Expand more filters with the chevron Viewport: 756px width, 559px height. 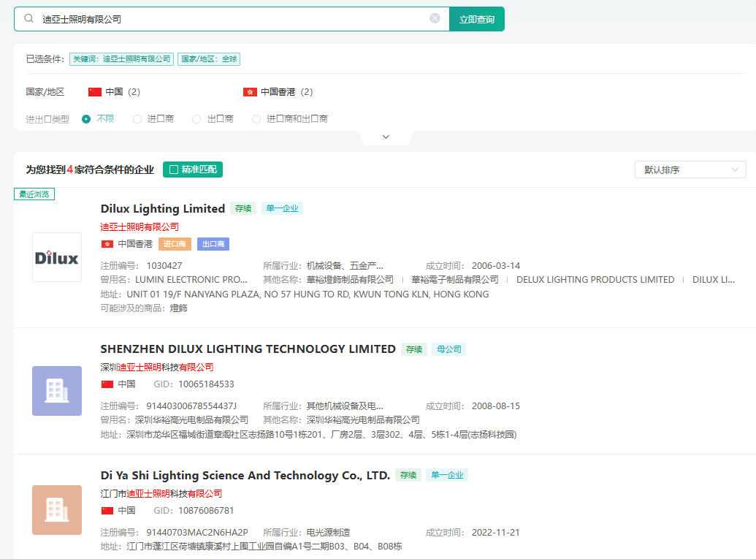pos(386,137)
